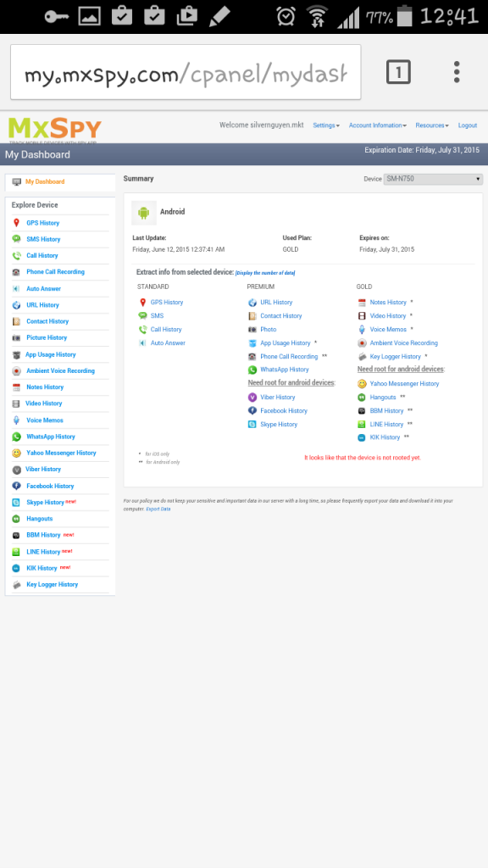Click the Viber History icon under Premium

(x=252, y=398)
